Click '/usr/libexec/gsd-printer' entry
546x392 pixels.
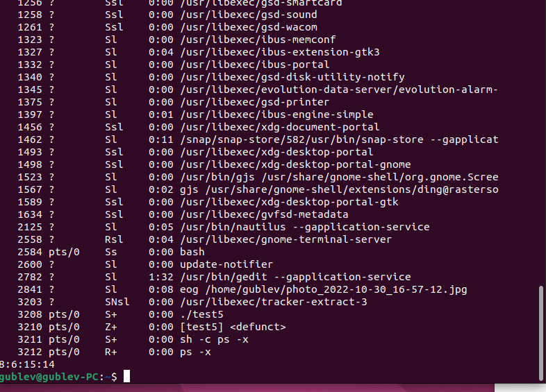coord(254,102)
